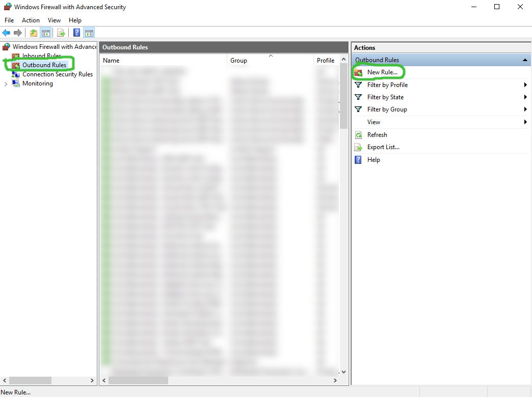
Task: Click Export List... in Actions pane
Action: tap(383, 147)
